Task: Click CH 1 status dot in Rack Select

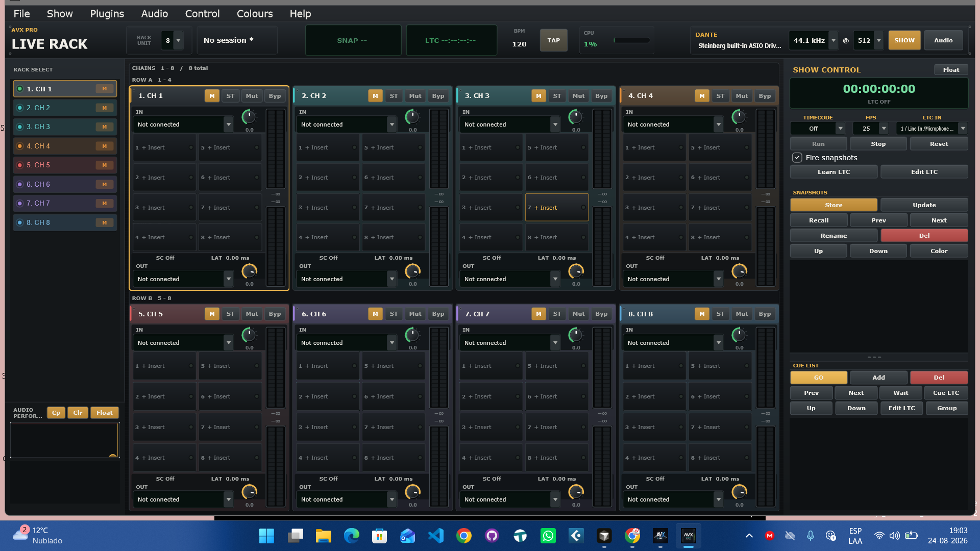Action: point(20,89)
